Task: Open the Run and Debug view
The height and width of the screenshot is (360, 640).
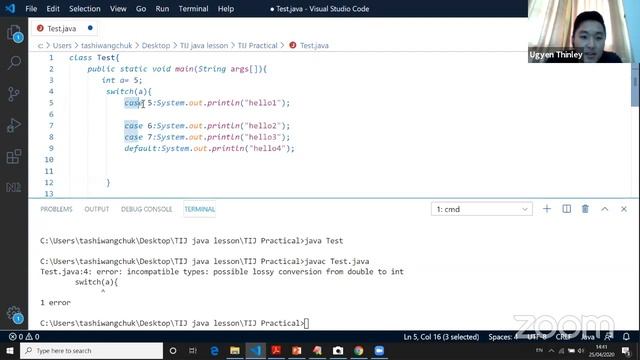Action: (x=14, y=125)
